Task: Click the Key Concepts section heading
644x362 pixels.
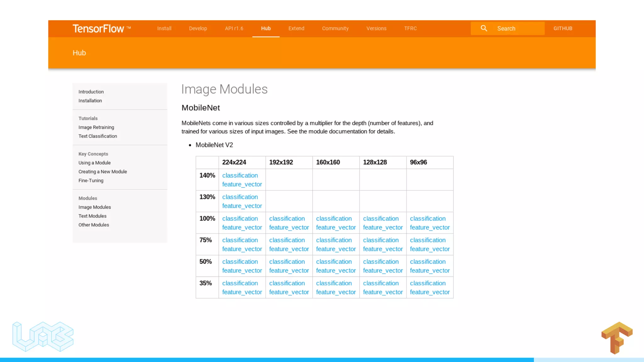Action: (x=93, y=154)
